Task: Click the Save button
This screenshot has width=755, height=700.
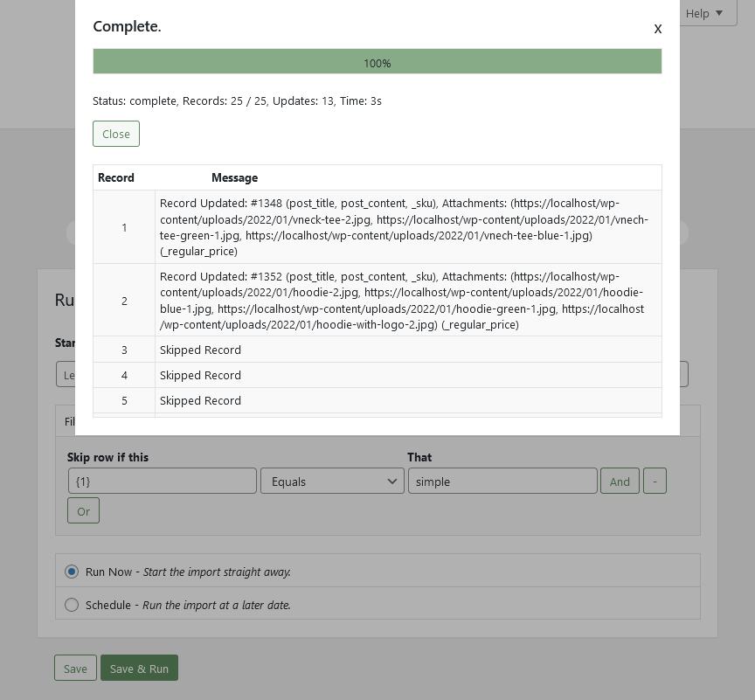Action: pos(75,669)
